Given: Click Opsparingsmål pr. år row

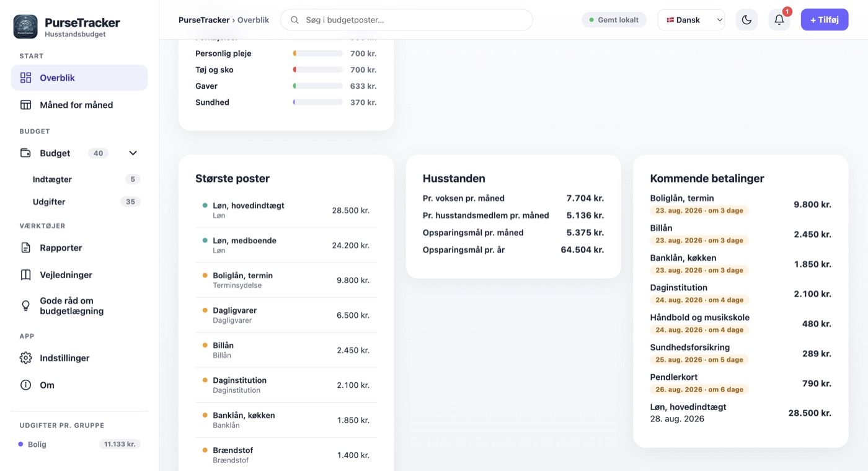Looking at the screenshot, I should tap(513, 250).
